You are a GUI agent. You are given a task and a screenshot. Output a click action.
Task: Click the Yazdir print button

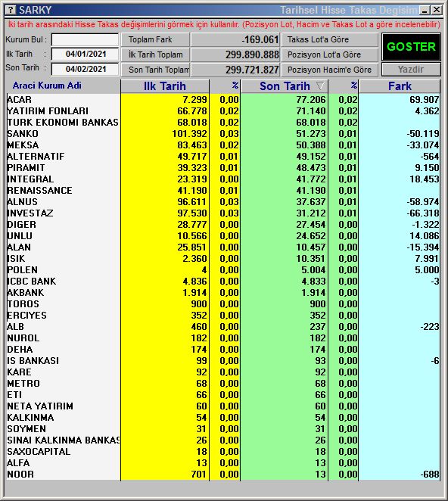(411, 70)
